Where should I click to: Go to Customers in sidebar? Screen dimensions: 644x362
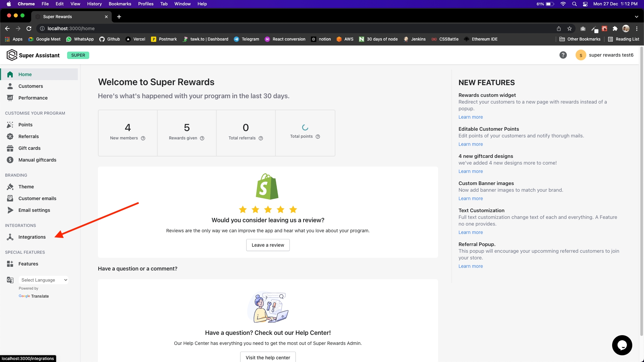[31, 86]
